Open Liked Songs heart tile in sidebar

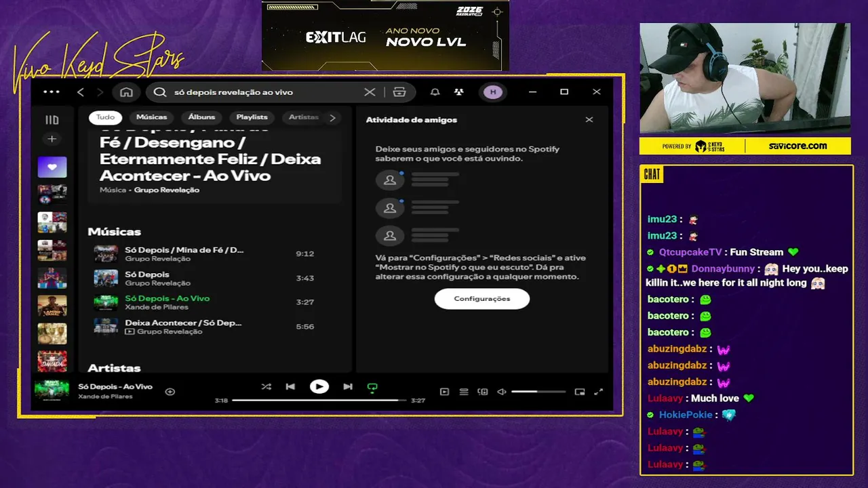click(52, 167)
